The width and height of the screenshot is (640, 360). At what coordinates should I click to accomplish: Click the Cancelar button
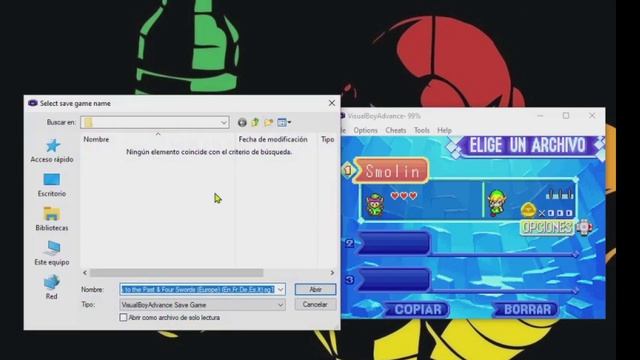pos(315,304)
